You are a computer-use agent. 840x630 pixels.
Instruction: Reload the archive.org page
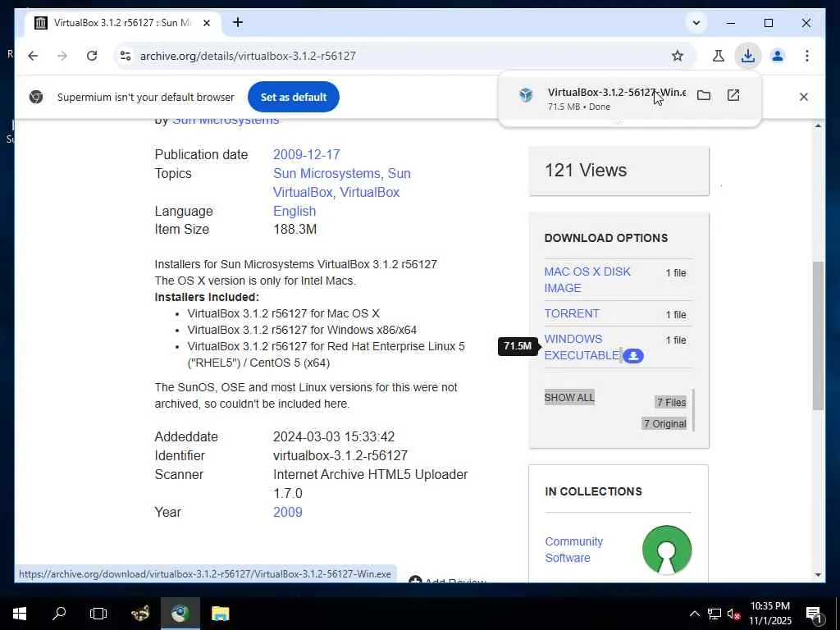(92, 56)
